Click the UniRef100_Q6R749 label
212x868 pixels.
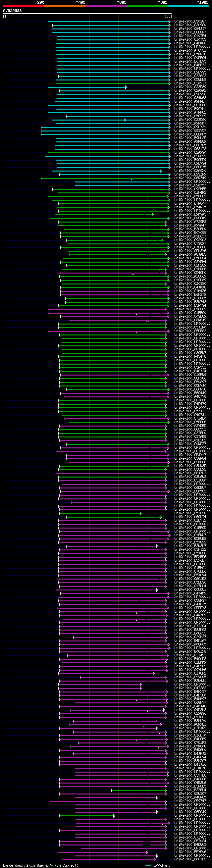190,178
